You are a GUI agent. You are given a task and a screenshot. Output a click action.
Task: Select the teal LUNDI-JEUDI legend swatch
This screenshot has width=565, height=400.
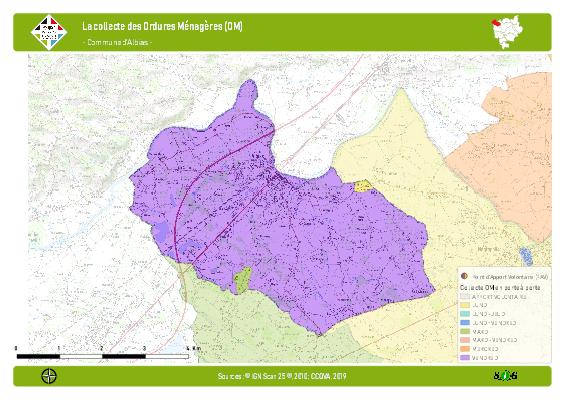tap(465, 314)
